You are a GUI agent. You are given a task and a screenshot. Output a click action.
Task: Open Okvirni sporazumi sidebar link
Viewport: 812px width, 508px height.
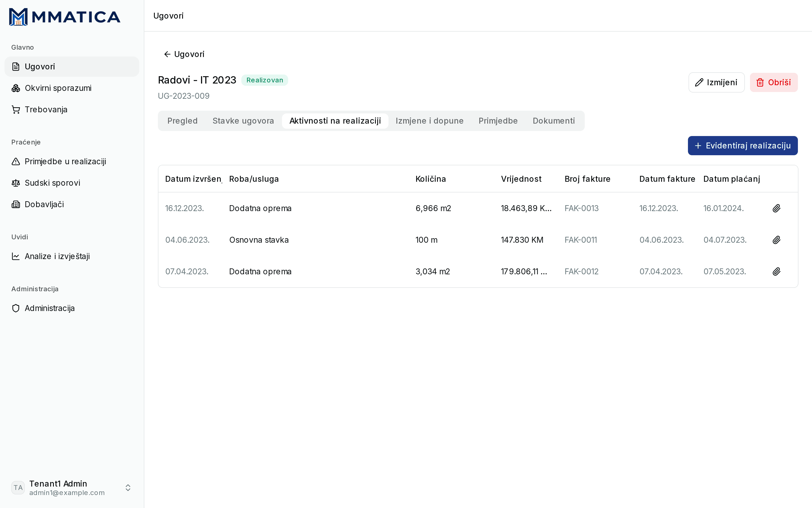72,88
